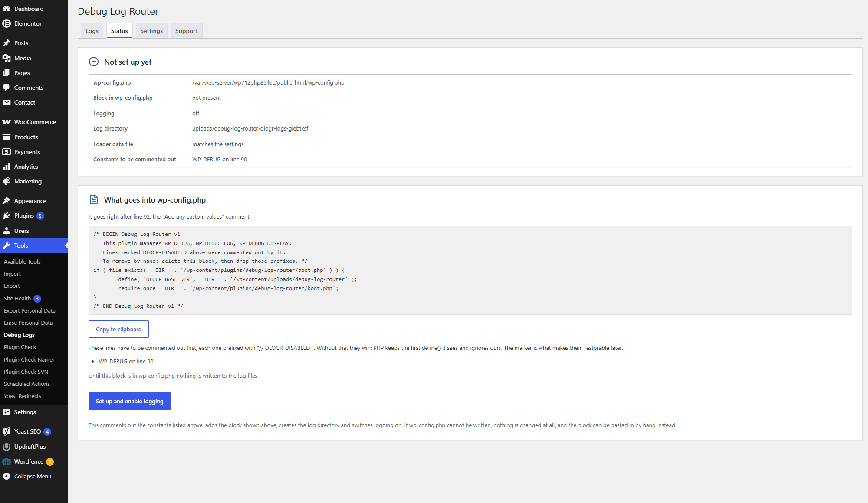Open the plugin Settings tab
This screenshot has width=868, height=503.
point(151,31)
